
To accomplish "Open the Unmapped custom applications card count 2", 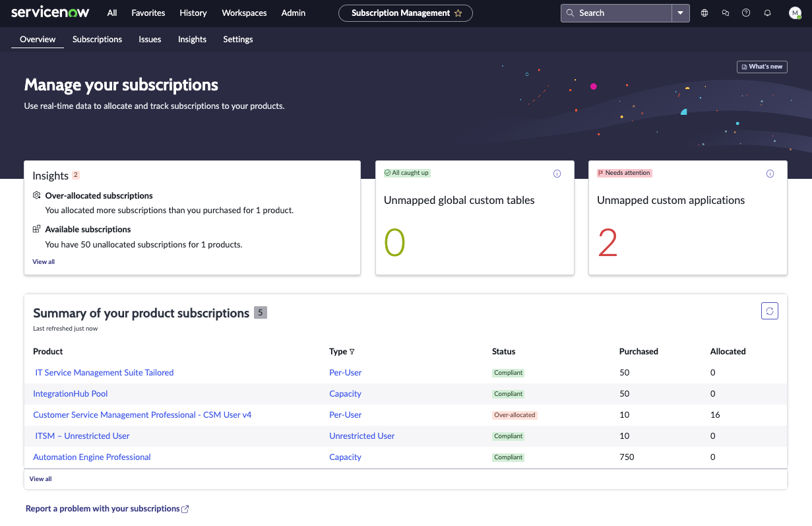I will [x=608, y=243].
